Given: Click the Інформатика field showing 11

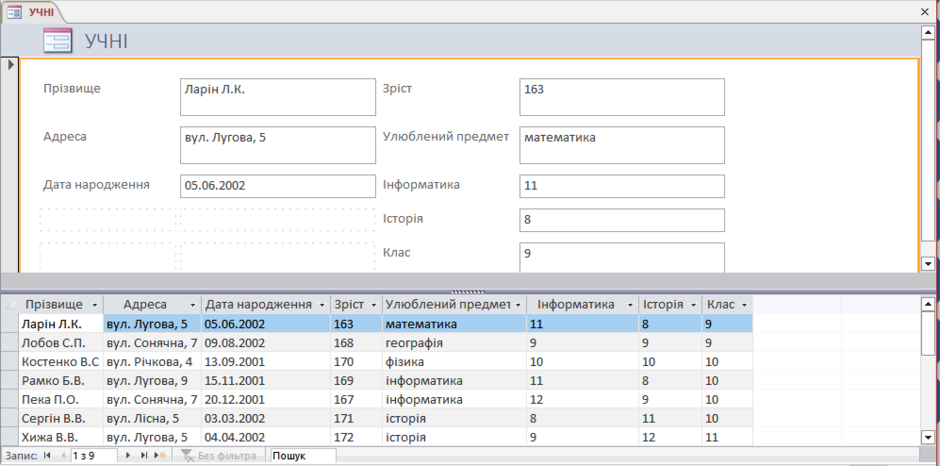Looking at the screenshot, I should [622, 186].
